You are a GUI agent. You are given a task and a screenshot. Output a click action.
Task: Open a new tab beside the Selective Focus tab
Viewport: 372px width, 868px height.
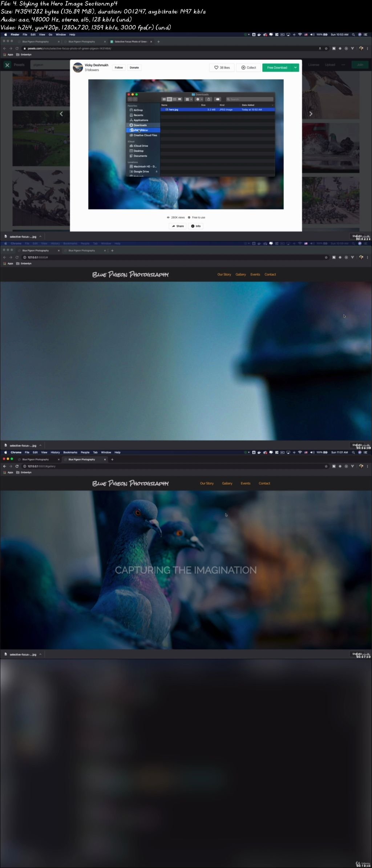(x=158, y=42)
